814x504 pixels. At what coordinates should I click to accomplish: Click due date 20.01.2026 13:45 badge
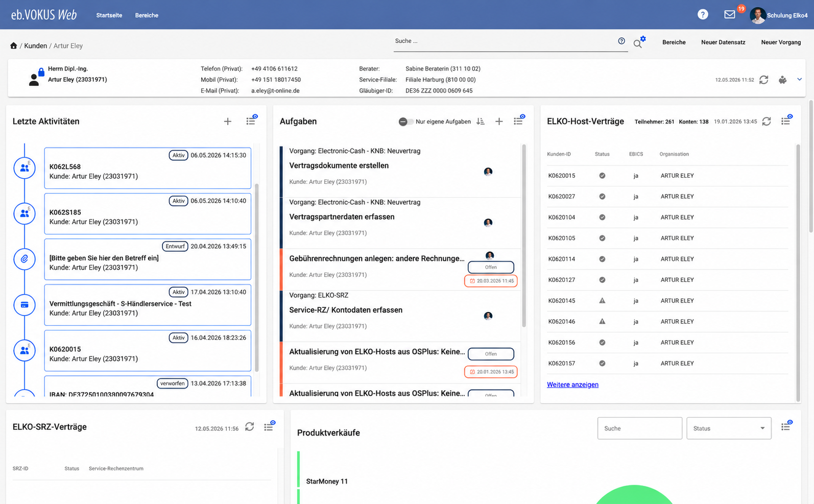(491, 372)
